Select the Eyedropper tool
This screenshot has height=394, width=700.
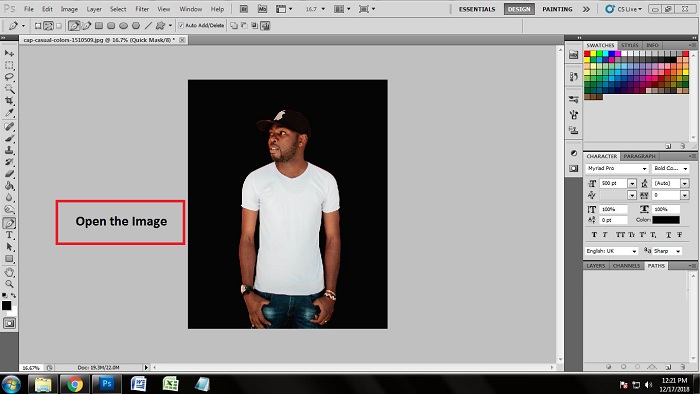[x=9, y=113]
